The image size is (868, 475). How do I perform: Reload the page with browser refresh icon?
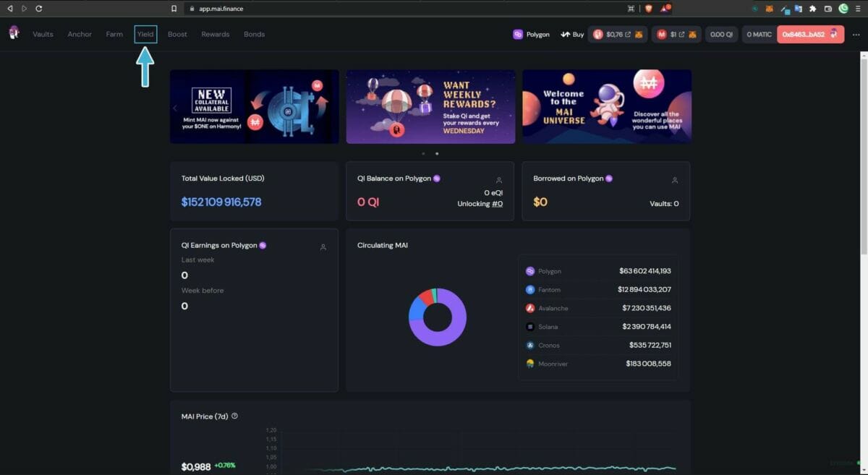click(38, 9)
